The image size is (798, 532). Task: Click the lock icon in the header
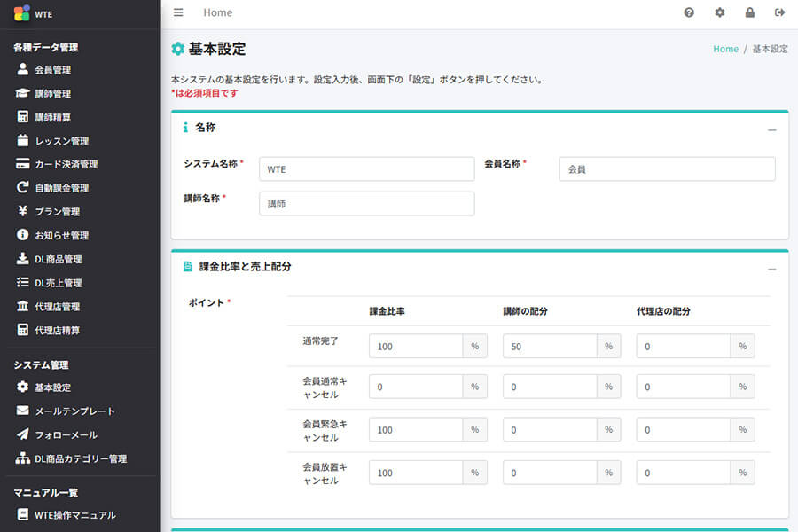(x=749, y=13)
